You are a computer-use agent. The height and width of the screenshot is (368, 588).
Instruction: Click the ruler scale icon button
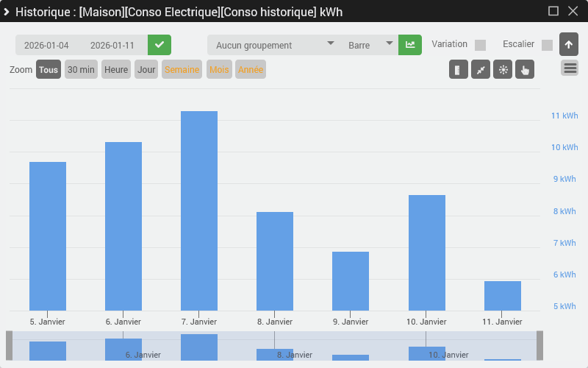pyautogui.click(x=458, y=69)
